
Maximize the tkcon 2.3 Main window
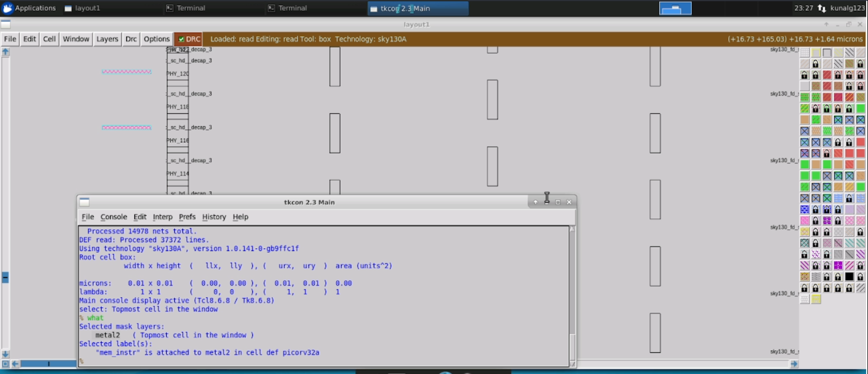(x=558, y=202)
